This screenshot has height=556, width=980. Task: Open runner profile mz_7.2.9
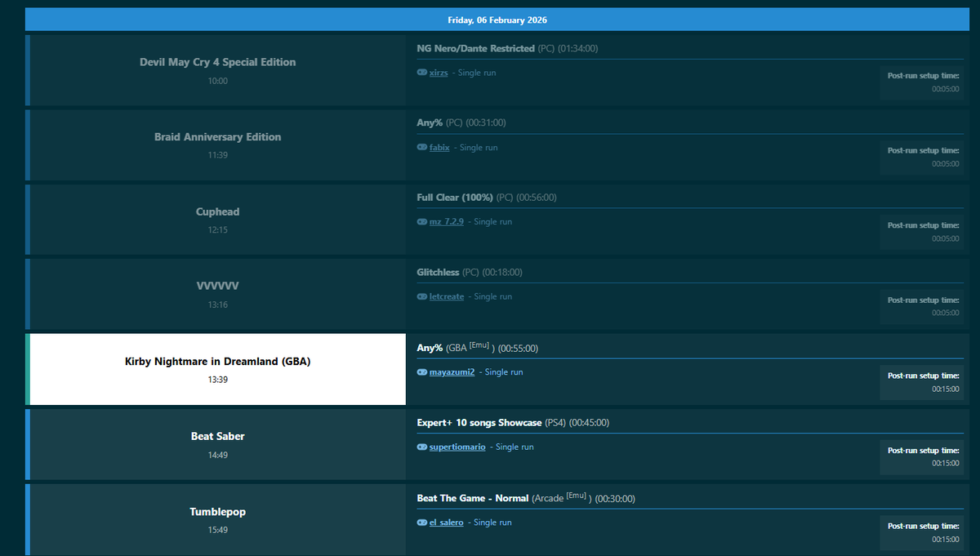pyautogui.click(x=447, y=222)
